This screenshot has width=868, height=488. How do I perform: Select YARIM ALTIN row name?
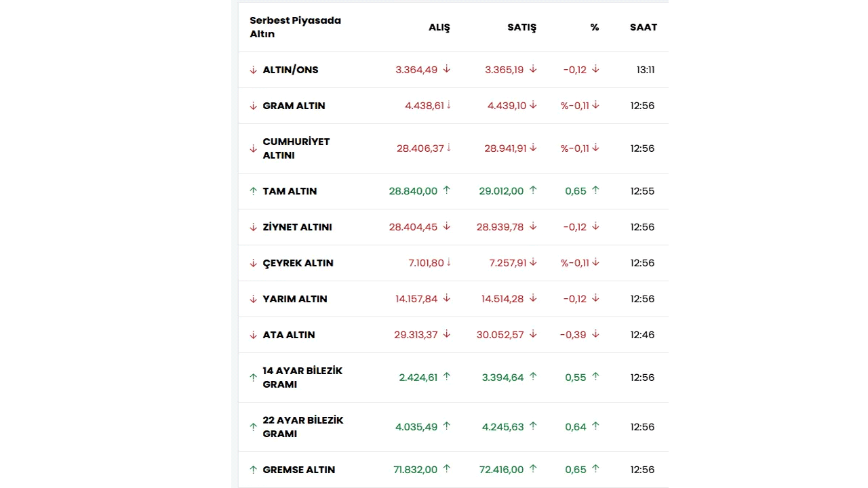295,299
